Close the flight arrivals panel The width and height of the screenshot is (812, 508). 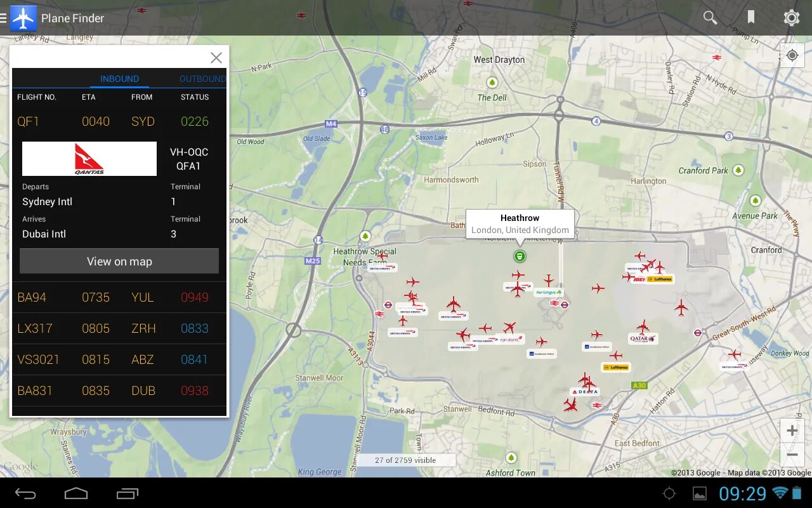[x=216, y=58]
